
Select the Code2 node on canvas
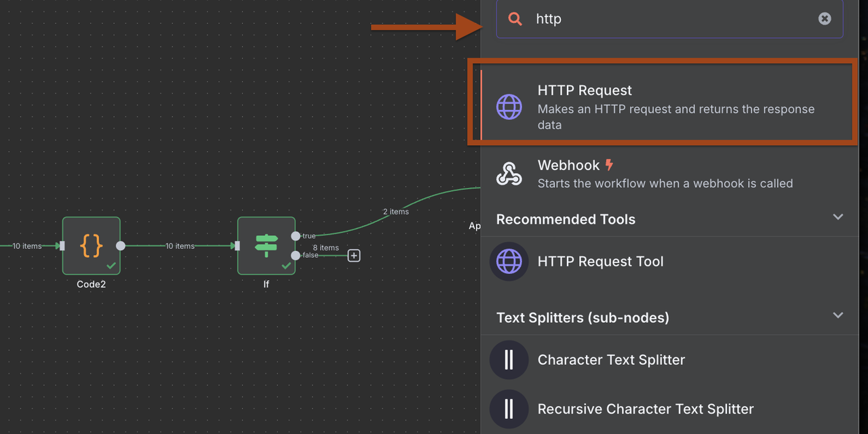[92, 245]
